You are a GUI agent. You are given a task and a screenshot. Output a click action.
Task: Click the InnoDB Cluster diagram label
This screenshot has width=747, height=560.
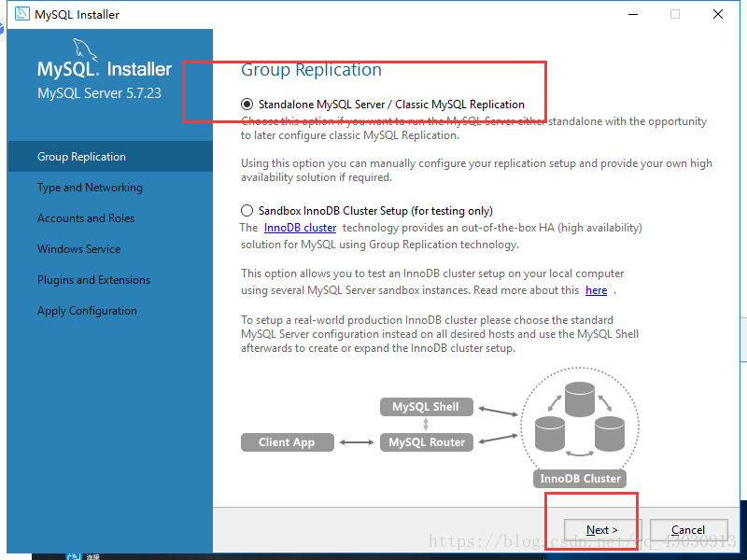coord(580,478)
